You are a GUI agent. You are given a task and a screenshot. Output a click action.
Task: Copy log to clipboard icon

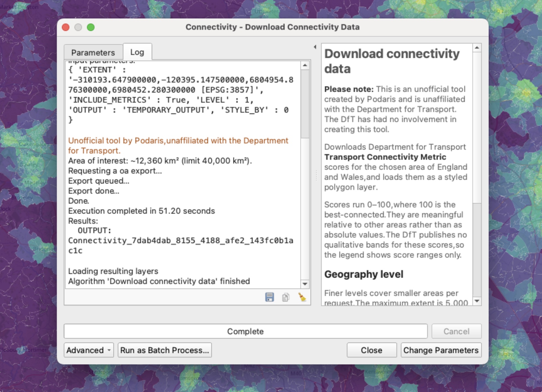[286, 297]
